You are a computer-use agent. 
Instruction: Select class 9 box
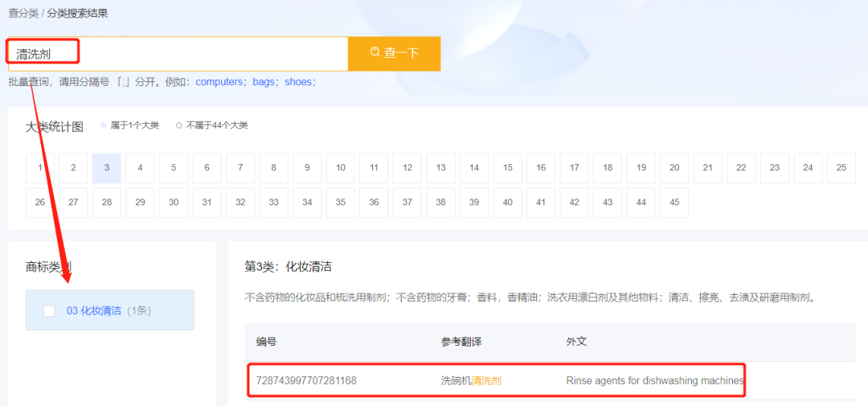click(x=307, y=168)
